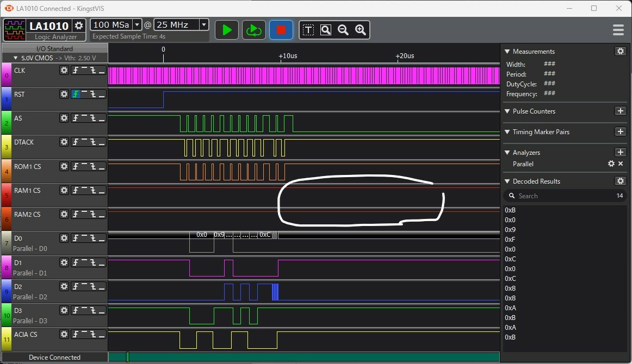Image resolution: width=632 pixels, height=364 pixels.
Task: Click the zoom out magnifier icon
Action: coord(343,30)
